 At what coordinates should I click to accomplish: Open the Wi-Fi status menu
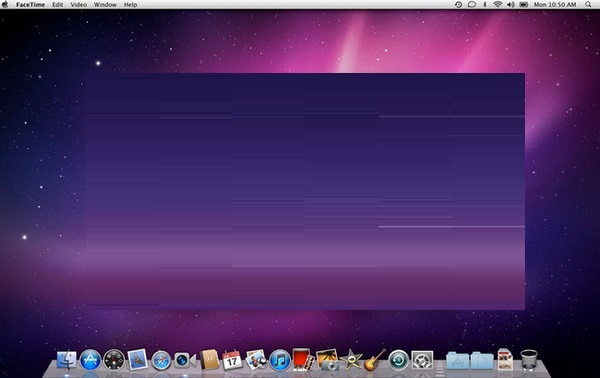(497, 5)
